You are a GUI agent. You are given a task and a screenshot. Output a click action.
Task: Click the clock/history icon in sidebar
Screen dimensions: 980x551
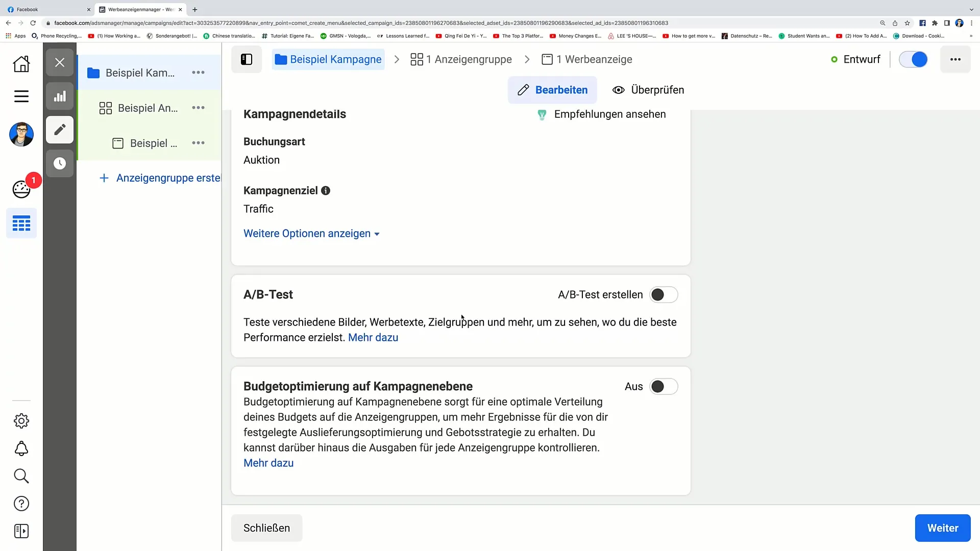(x=60, y=163)
